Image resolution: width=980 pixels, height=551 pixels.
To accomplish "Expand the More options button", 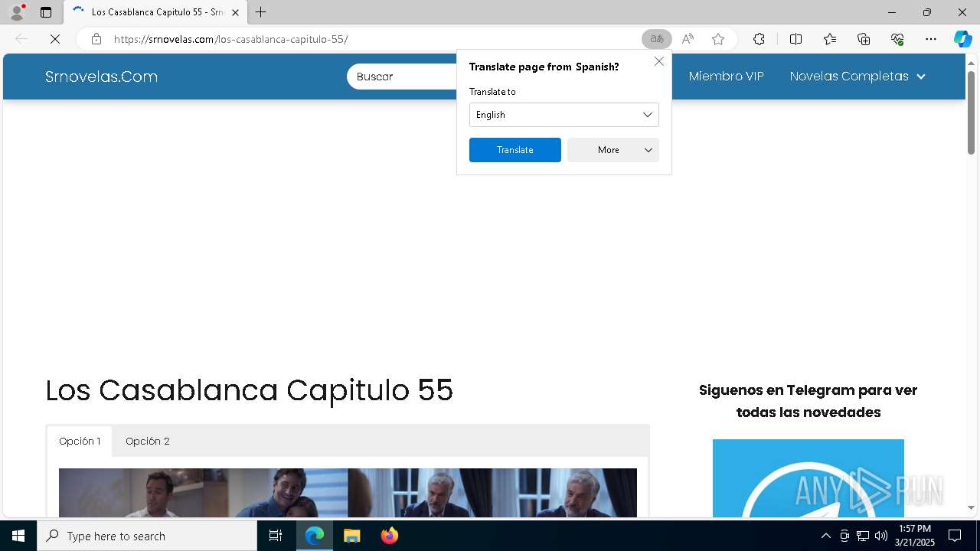I will tap(613, 150).
